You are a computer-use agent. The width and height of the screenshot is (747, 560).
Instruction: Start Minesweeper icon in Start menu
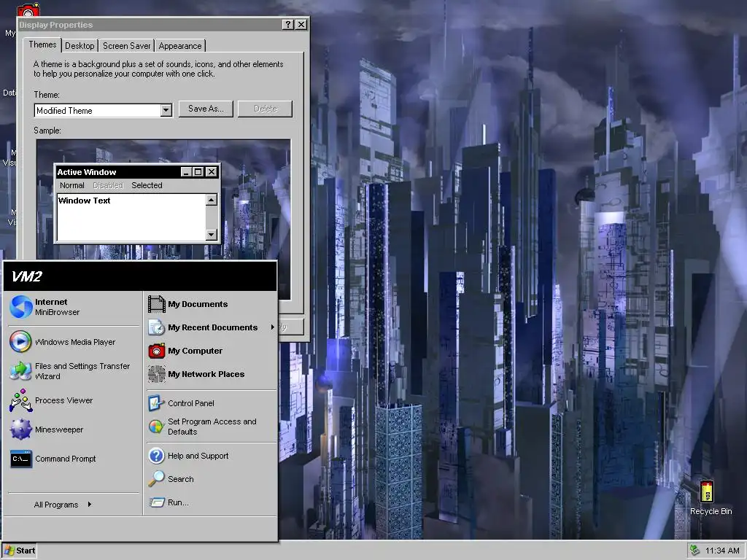21,429
